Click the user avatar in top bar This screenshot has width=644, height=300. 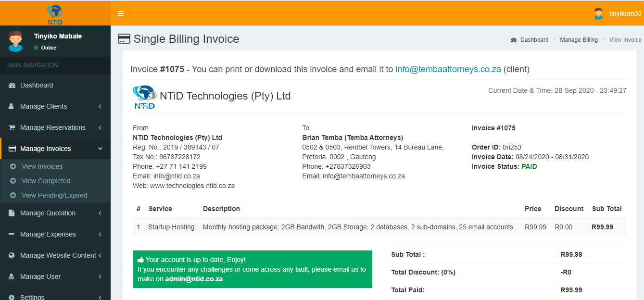pos(598,13)
